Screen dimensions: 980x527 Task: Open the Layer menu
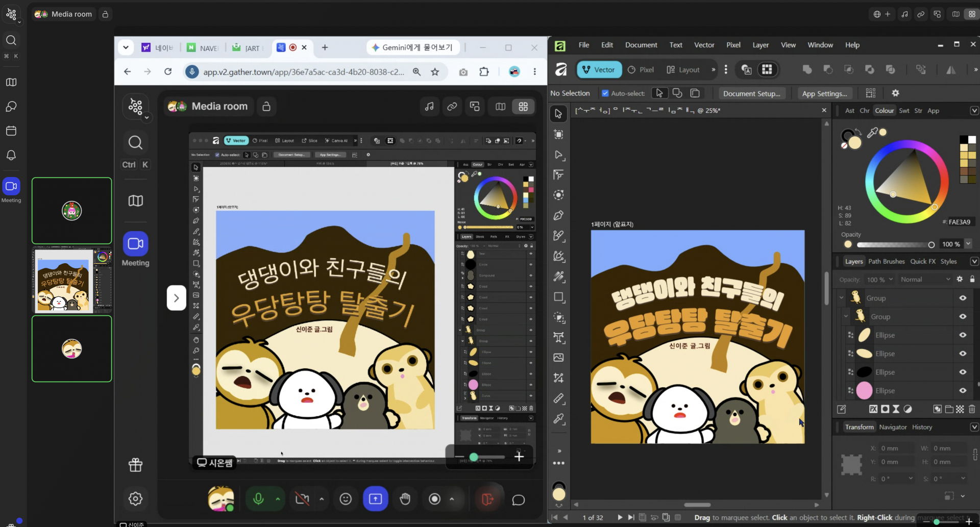click(x=760, y=45)
